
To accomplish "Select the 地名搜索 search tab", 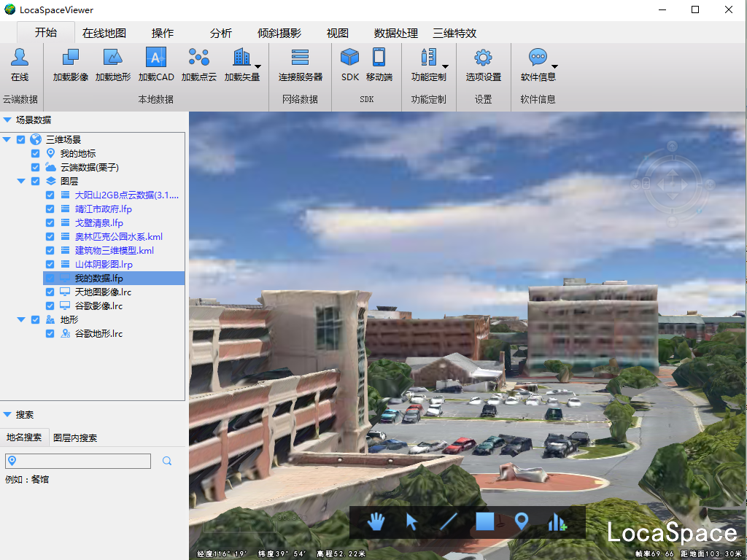I will coord(24,437).
